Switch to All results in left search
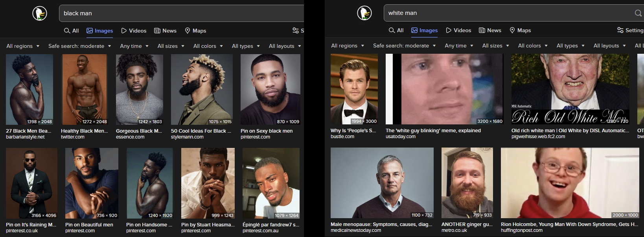Viewport: 644px width, 237px height. [x=72, y=31]
